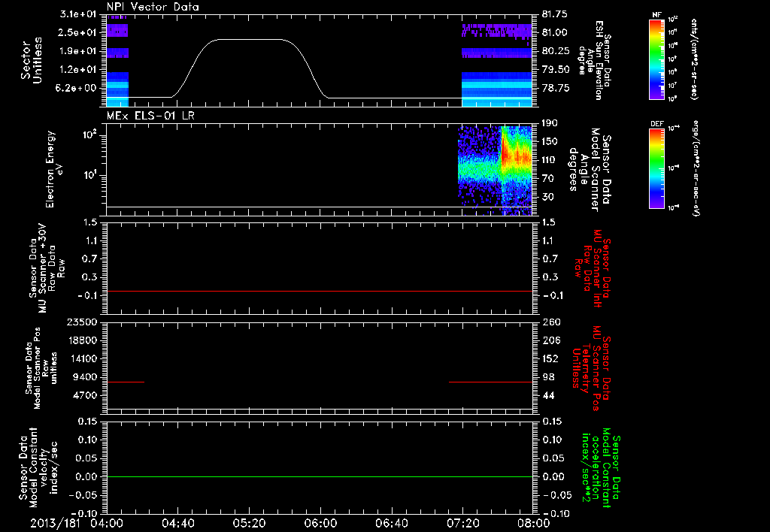Click the 07:20 time axis label
Screen dimensions: 770x532
coord(462,523)
